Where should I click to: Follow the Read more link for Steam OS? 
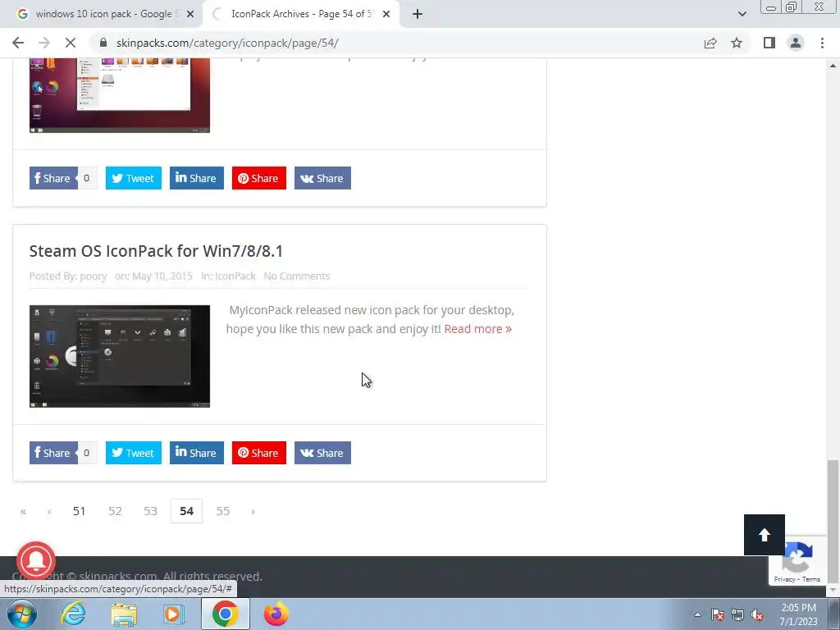point(478,329)
